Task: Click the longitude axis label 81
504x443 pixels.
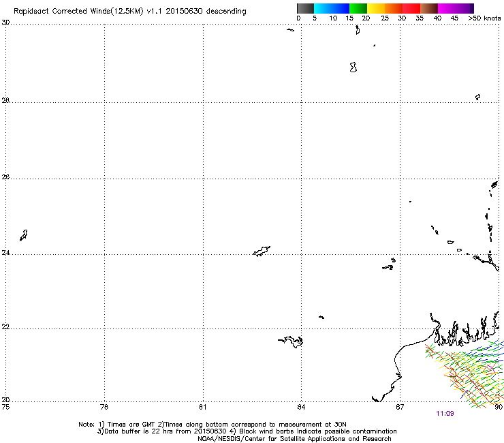Action: pos(202,407)
